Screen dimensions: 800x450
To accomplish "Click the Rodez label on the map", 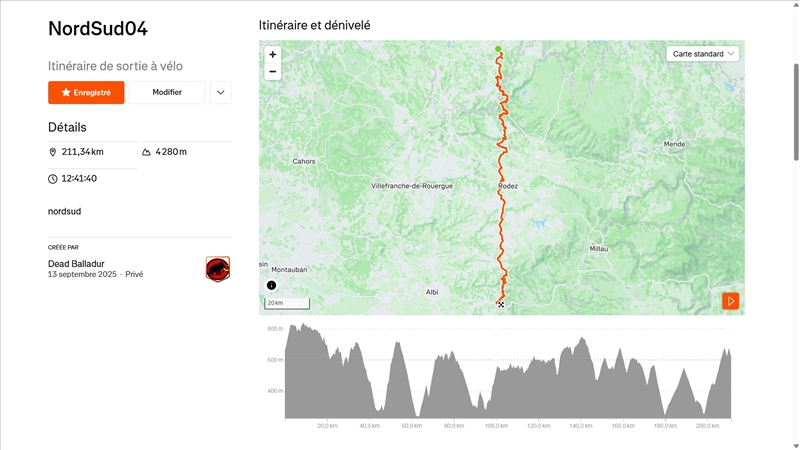I will coord(508,186).
